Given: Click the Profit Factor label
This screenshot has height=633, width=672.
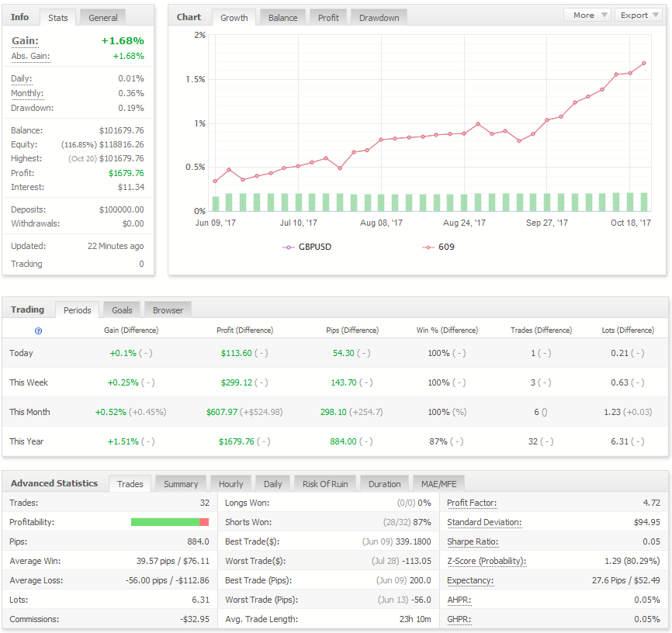Looking at the screenshot, I should (x=472, y=503).
